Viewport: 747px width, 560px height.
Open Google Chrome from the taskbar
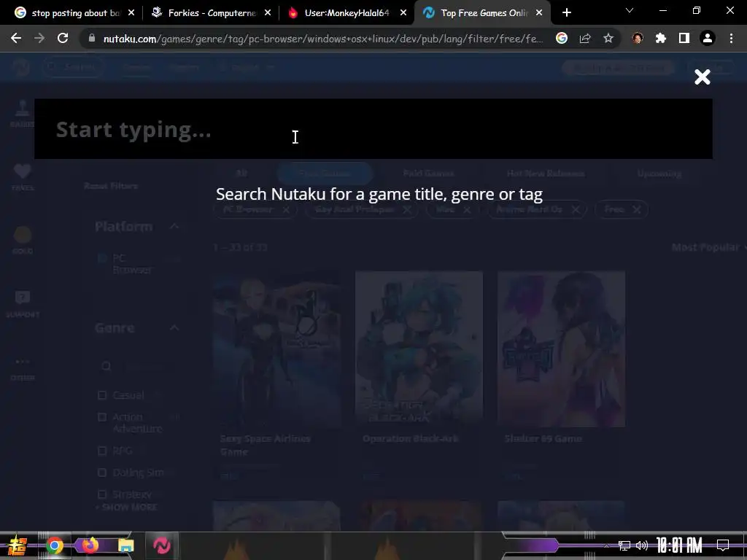pyautogui.click(x=54, y=545)
